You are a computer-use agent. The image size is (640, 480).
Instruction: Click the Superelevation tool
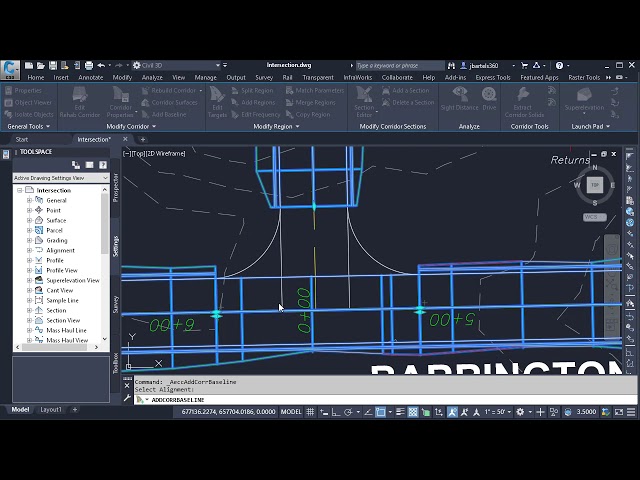(584, 99)
